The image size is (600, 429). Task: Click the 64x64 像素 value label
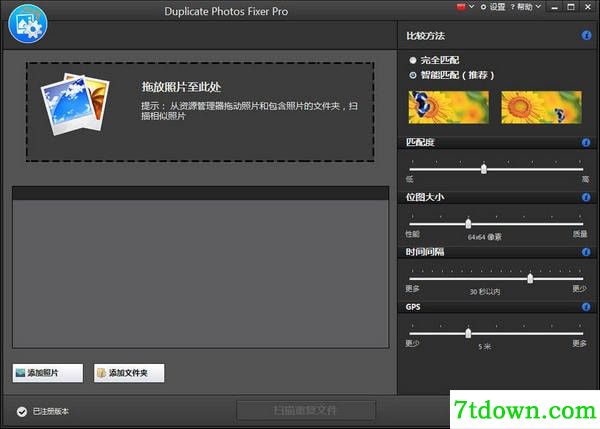coord(484,237)
